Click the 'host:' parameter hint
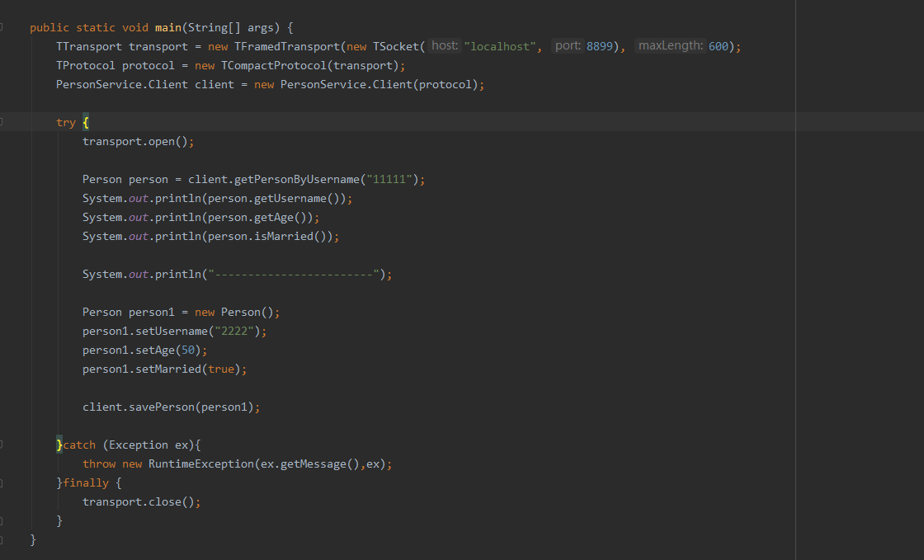Image resolution: width=924 pixels, height=560 pixels. tap(445, 45)
